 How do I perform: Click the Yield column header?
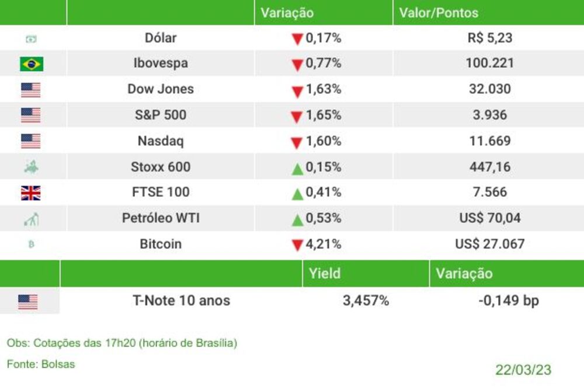(x=324, y=274)
